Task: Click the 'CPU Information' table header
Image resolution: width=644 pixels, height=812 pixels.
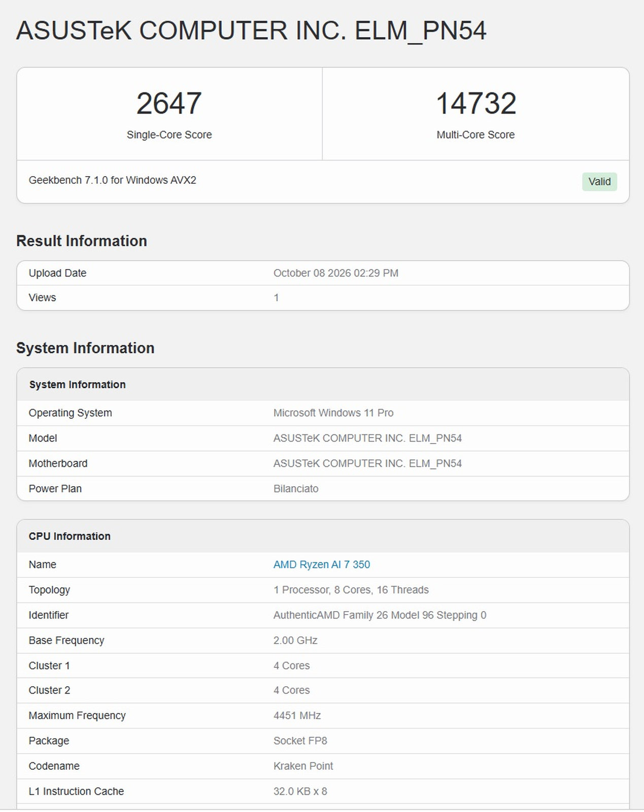Action: point(323,536)
